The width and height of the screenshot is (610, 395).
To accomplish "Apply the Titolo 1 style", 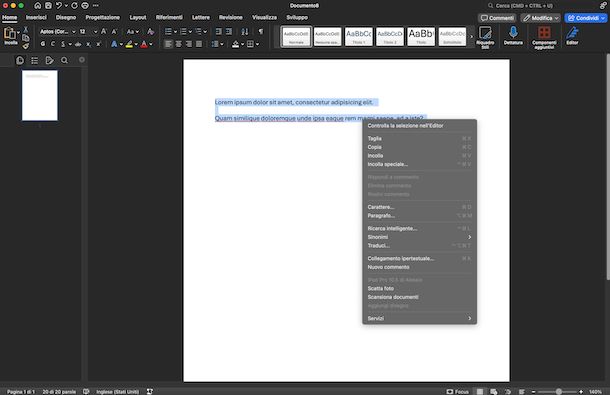I will (x=359, y=37).
